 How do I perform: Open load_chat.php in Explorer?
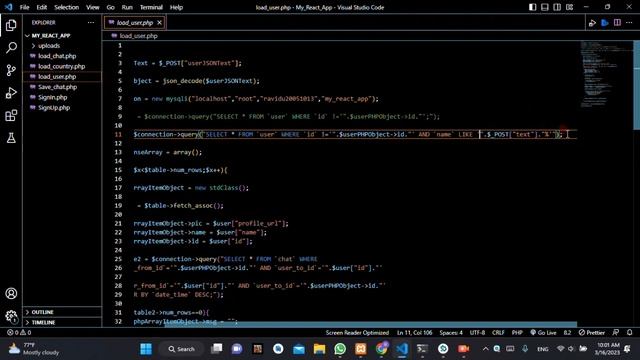click(x=62, y=56)
